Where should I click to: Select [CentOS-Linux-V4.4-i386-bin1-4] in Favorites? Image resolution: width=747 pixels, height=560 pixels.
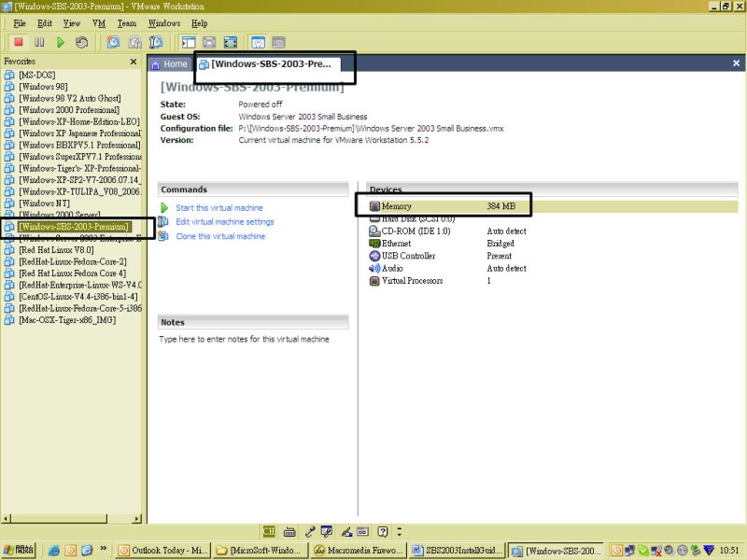point(78,297)
